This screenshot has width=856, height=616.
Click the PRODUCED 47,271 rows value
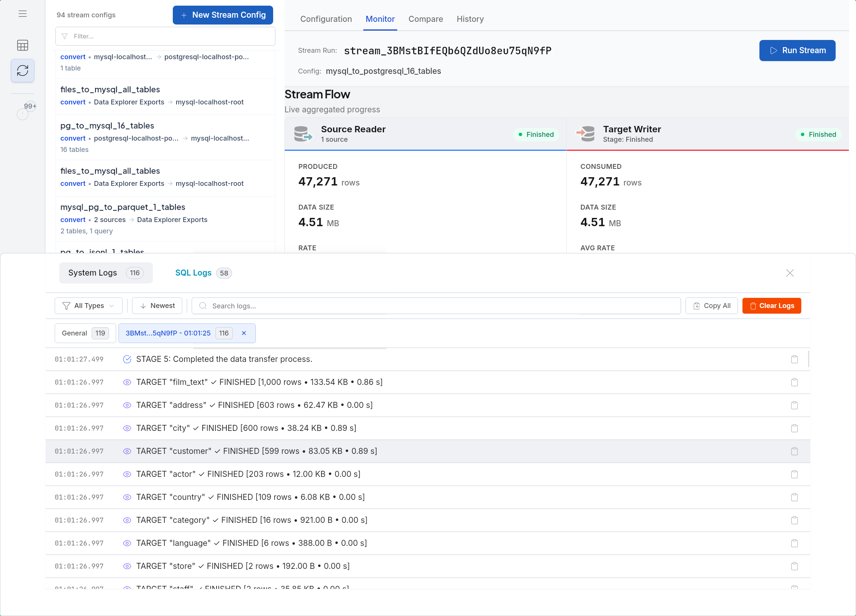point(329,182)
